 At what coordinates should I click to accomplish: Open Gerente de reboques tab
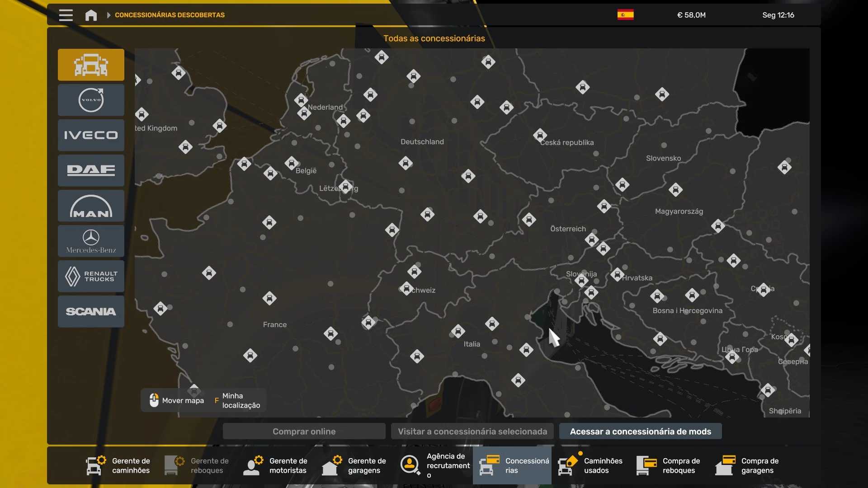pyautogui.click(x=197, y=465)
